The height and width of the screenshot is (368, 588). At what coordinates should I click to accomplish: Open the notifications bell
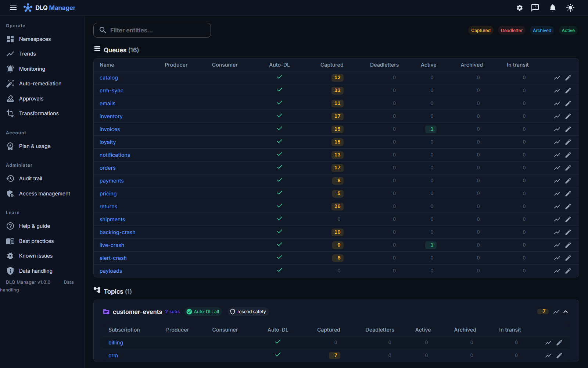[x=553, y=8]
